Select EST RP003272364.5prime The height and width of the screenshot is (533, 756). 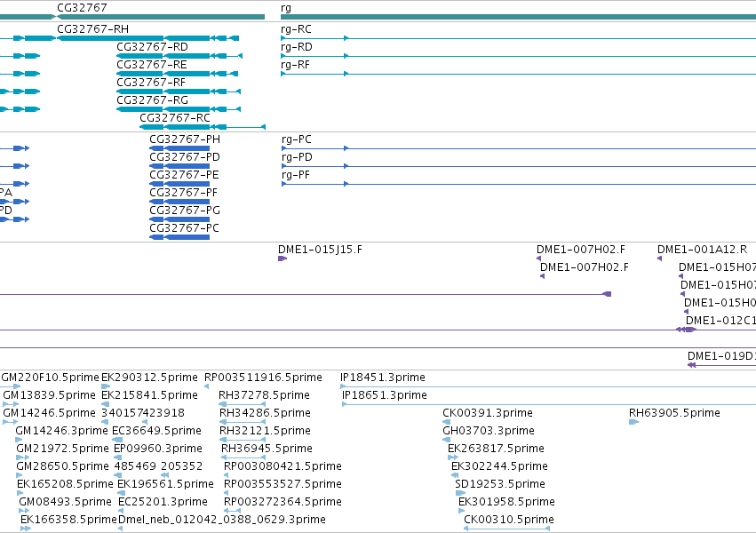click(283, 502)
